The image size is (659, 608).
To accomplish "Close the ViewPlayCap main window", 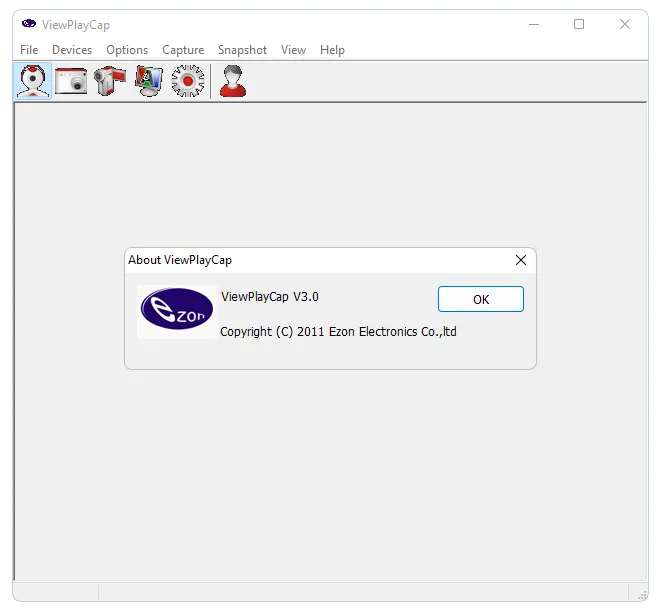I will (x=625, y=24).
